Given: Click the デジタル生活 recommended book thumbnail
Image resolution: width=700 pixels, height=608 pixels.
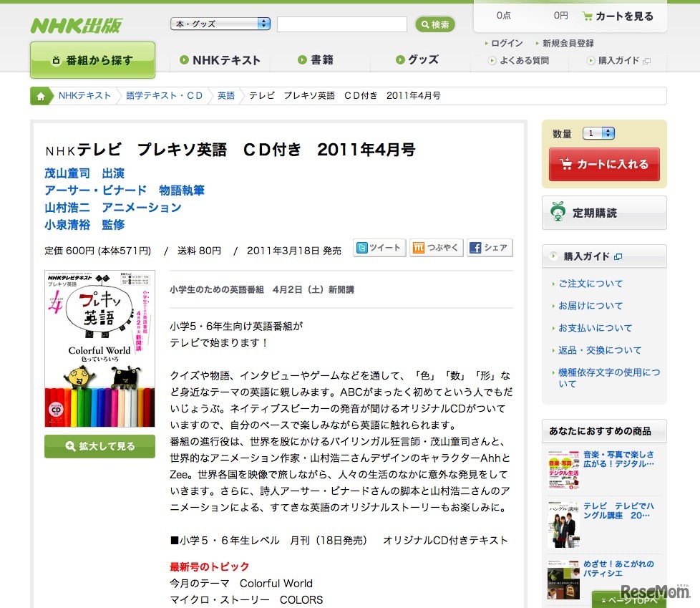Looking at the screenshot, I should click(x=563, y=471).
